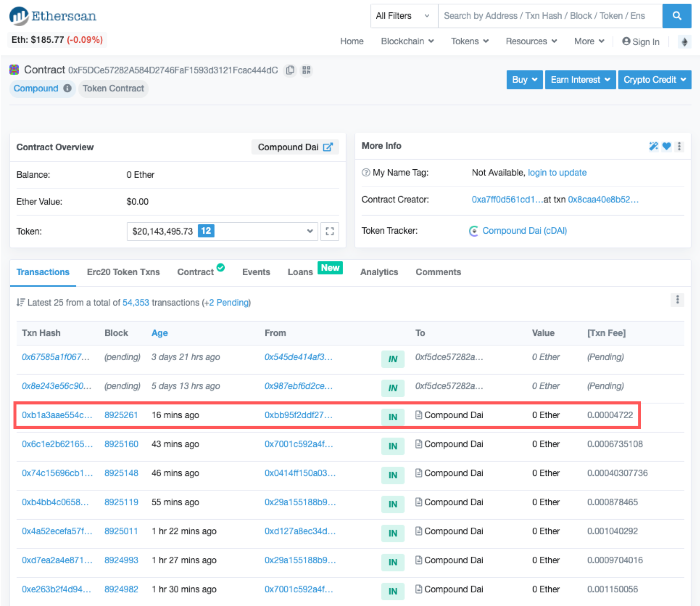This screenshot has width=700, height=606.
Task: Open transaction hash 0xb1a3aae554c
Action: click(57, 415)
